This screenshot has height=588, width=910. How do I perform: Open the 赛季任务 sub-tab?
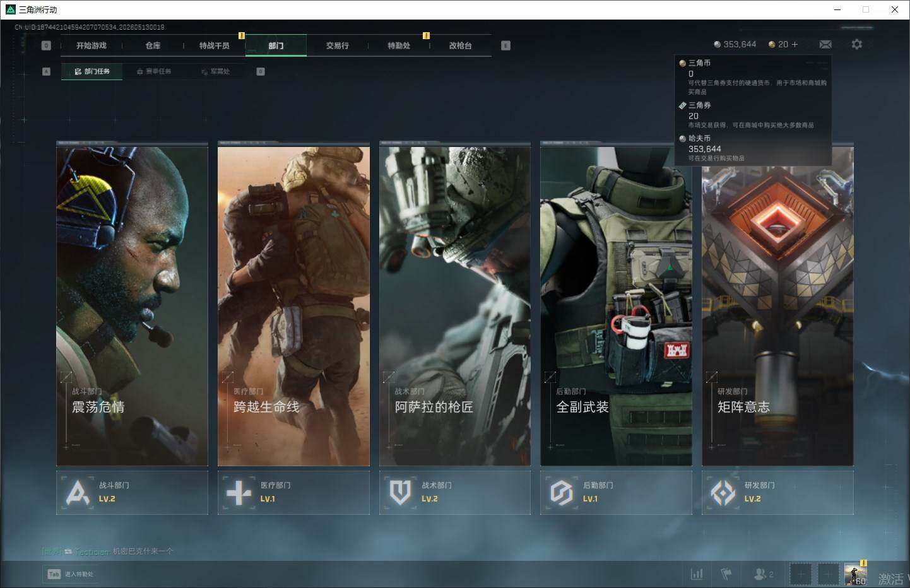[154, 71]
